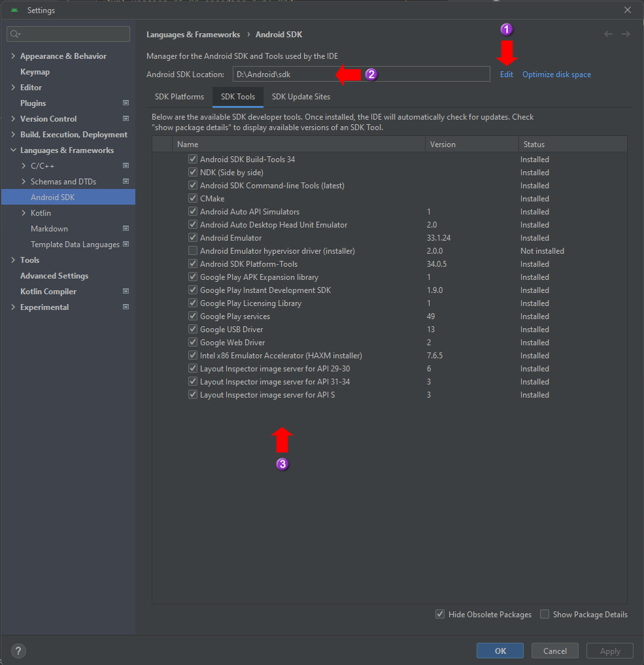Click project-level icon next to Plugins

pyautogui.click(x=126, y=103)
